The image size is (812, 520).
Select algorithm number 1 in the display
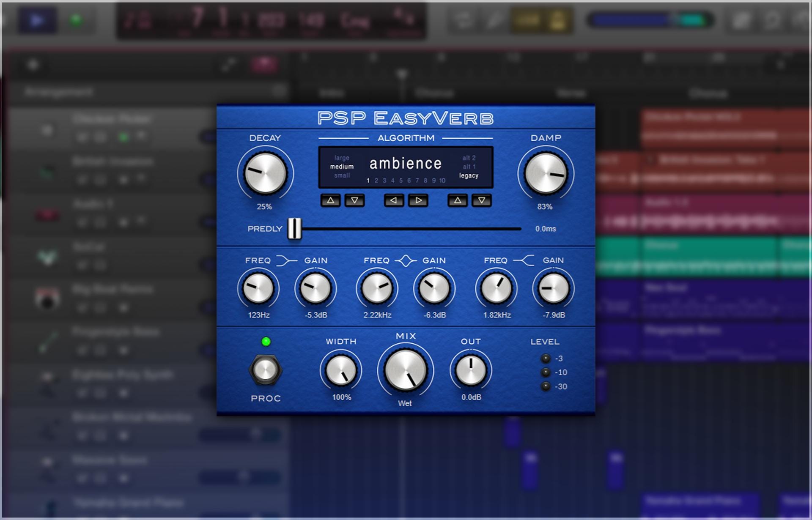(x=368, y=181)
